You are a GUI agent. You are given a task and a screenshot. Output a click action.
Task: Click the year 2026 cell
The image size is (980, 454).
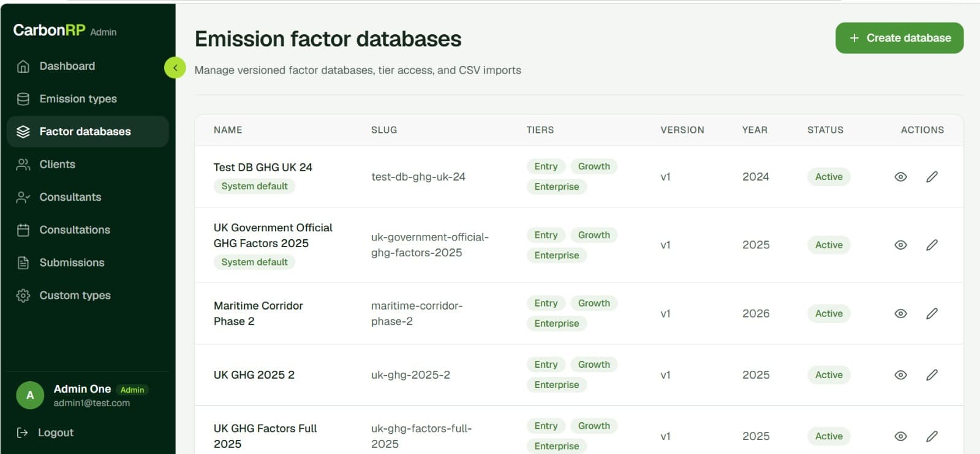pyautogui.click(x=756, y=313)
